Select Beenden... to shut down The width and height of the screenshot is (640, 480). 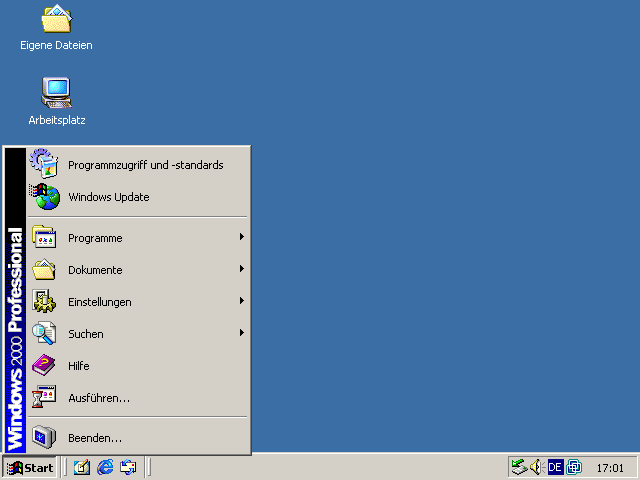(x=138, y=438)
